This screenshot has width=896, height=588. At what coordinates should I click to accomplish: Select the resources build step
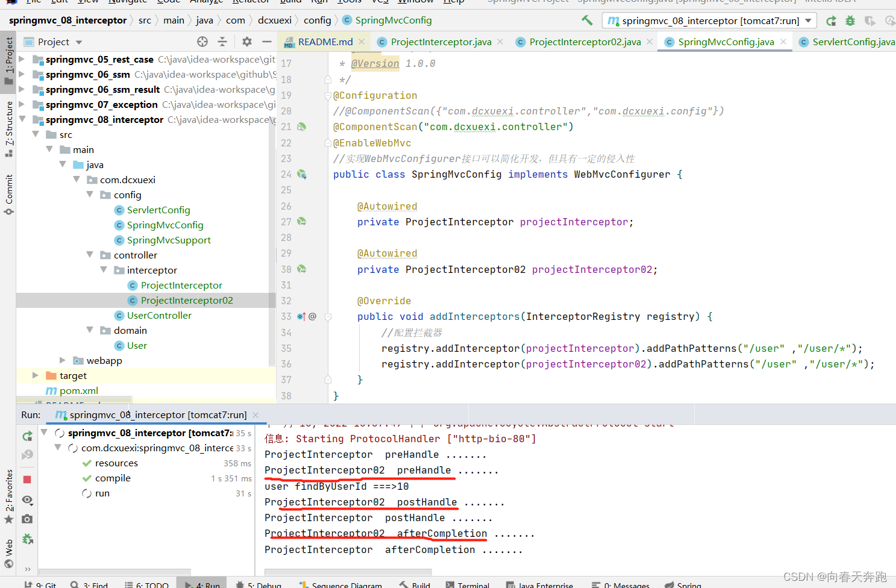116,463
